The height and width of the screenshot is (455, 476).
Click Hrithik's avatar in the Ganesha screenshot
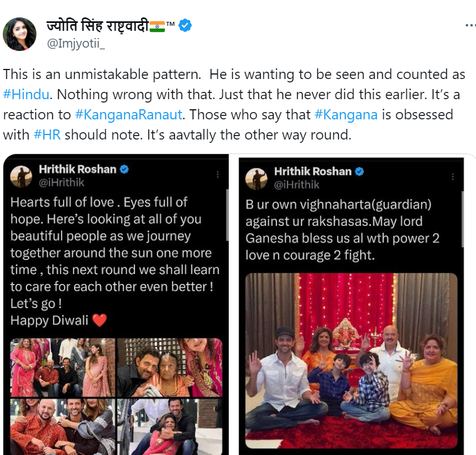(257, 178)
